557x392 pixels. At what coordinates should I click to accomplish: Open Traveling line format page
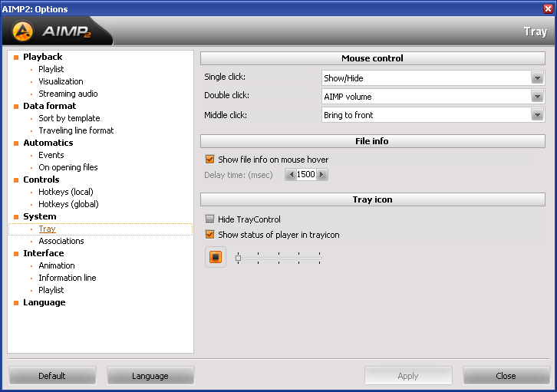pos(76,130)
